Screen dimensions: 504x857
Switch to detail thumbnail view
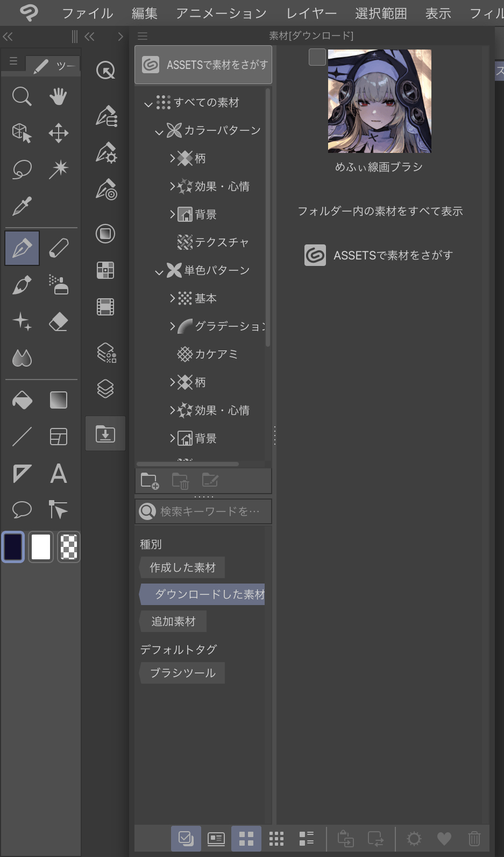[216, 838]
